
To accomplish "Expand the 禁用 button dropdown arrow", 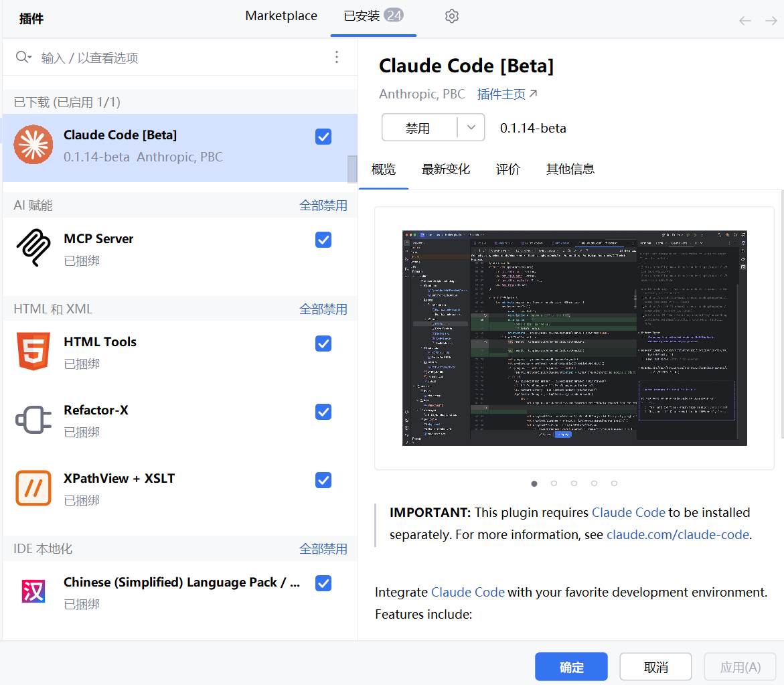I will coord(471,127).
